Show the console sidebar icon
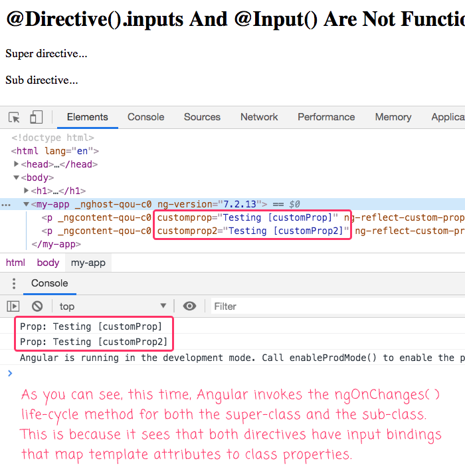Viewport: 465px width, 476px height. [x=13, y=306]
